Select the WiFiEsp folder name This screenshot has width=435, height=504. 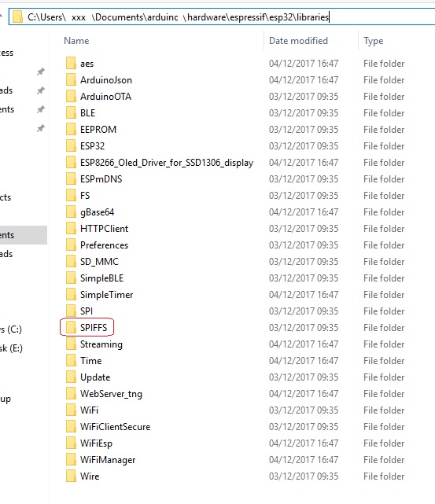96,443
